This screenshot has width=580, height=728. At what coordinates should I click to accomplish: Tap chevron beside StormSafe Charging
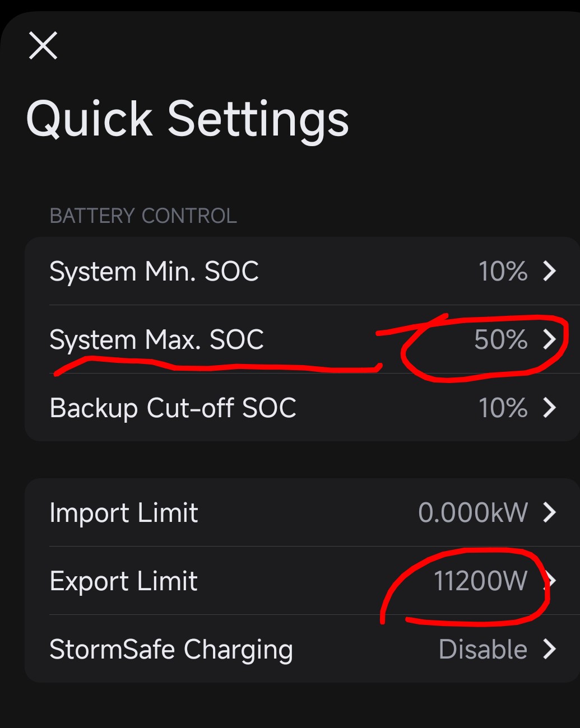[550, 650]
